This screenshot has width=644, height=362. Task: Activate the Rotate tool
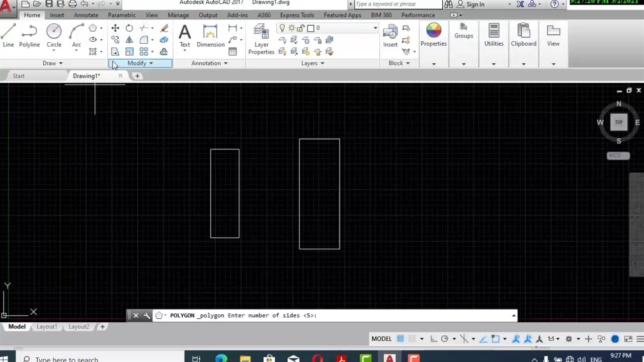[x=129, y=28]
